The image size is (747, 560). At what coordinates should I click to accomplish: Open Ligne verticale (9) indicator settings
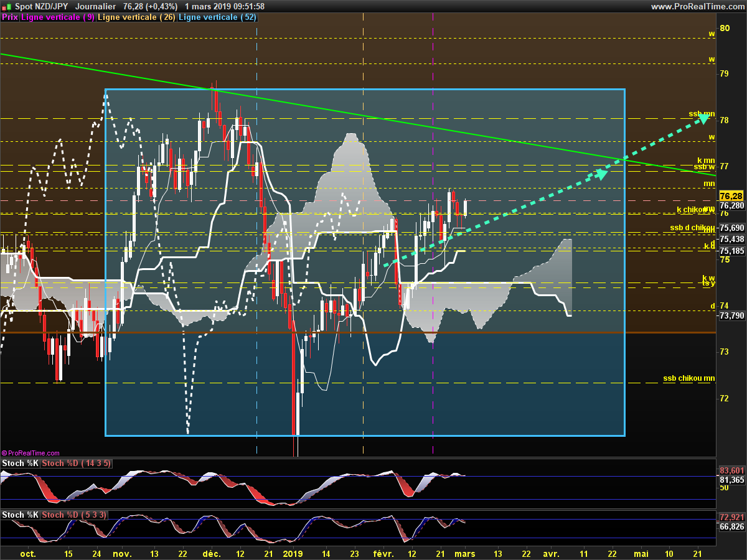[x=58, y=17]
